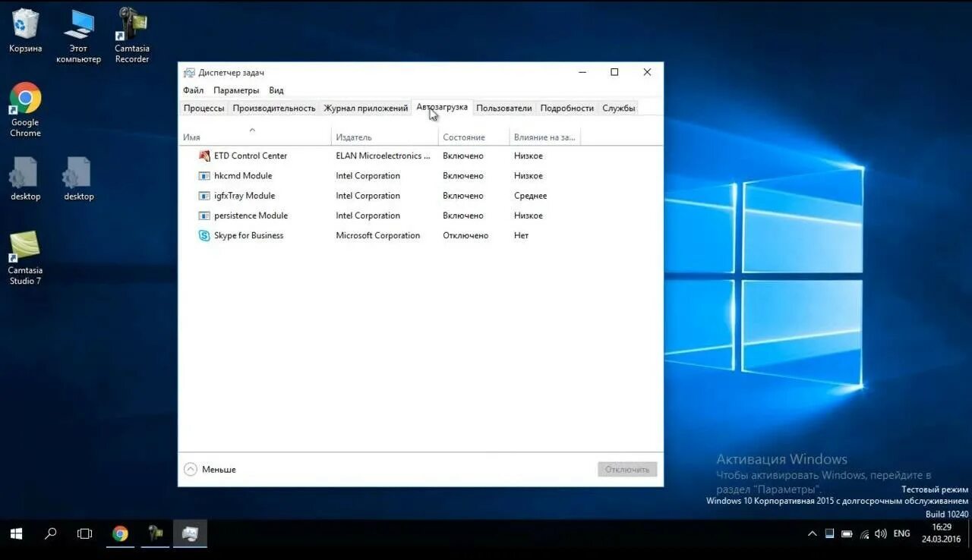Collapse details using the Меньше control
The height and width of the screenshot is (560, 972).
[x=210, y=469]
